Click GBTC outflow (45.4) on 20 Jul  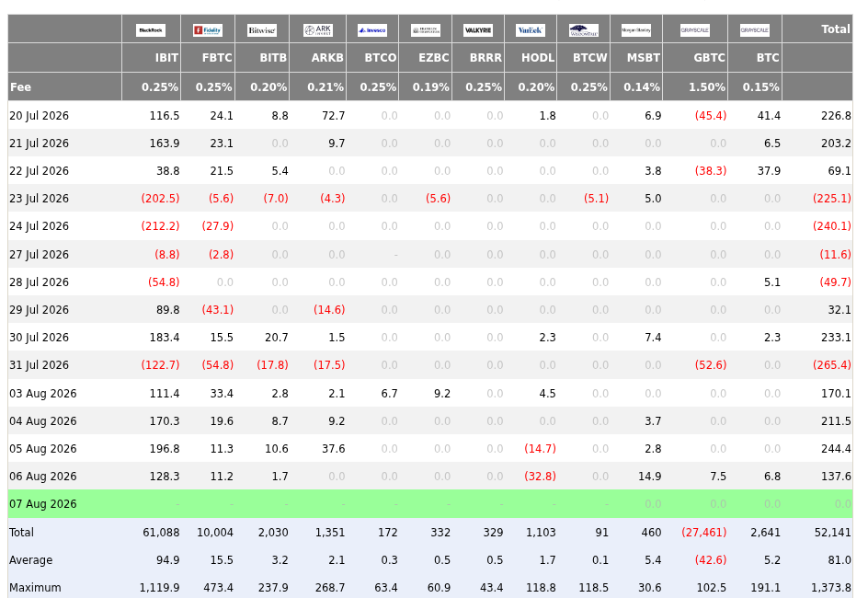(x=711, y=116)
